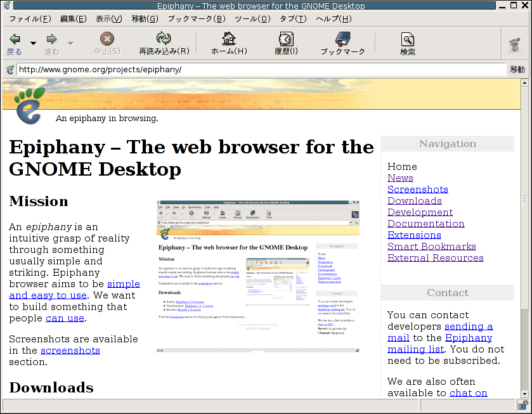Open the ヘルプ(H) menu
This screenshot has height=414, width=532.
(334, 19)
